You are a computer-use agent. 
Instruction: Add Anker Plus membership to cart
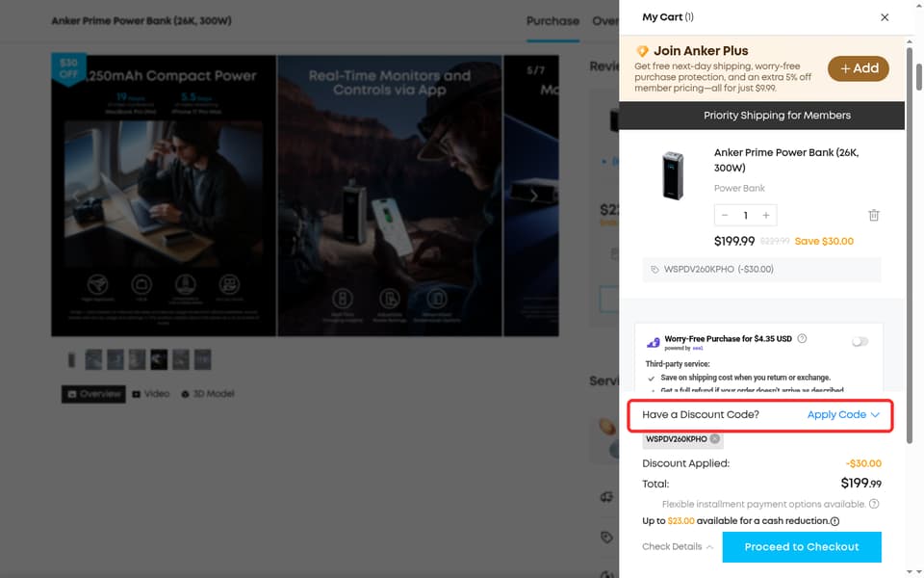(858, 68)
